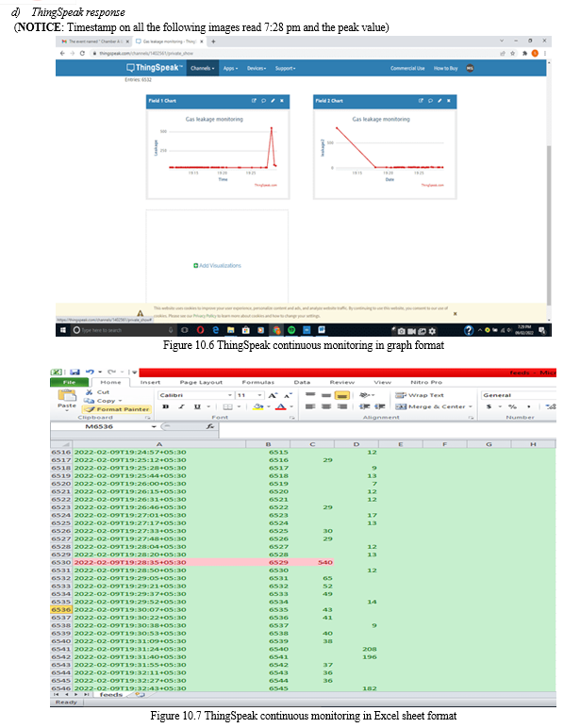Insert function with fx icon
The width and height of the screenshot is (580, 728).
pos(210,426)
